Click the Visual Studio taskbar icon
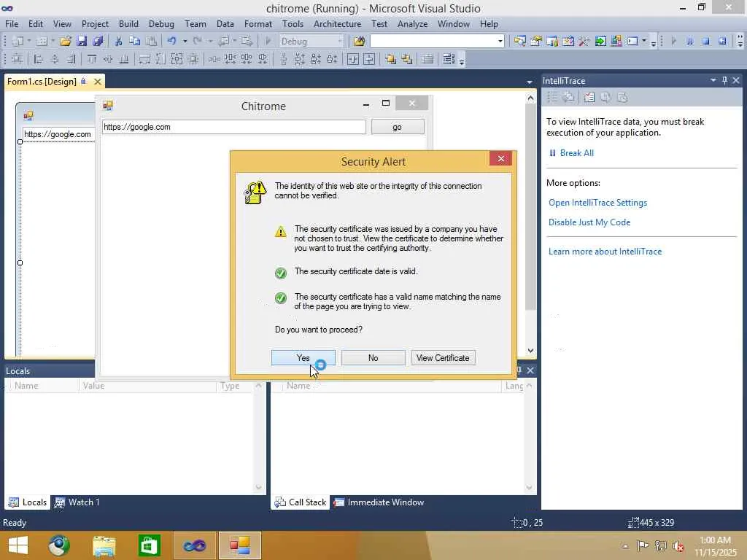 click(194, 545)
